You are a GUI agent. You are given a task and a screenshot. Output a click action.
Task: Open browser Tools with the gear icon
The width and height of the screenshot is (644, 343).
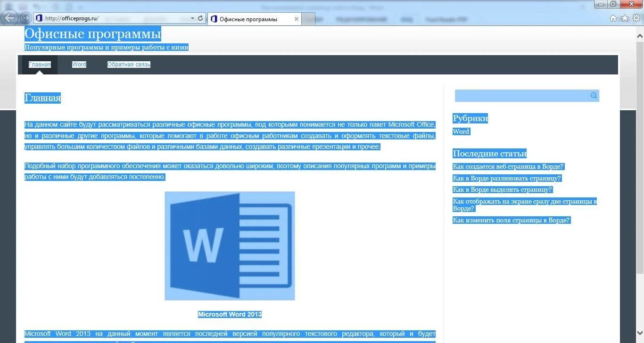click(636, 18)
